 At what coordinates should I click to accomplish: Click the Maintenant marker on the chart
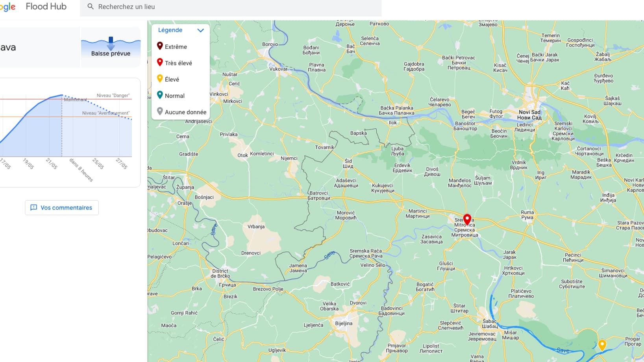[75, 100]
